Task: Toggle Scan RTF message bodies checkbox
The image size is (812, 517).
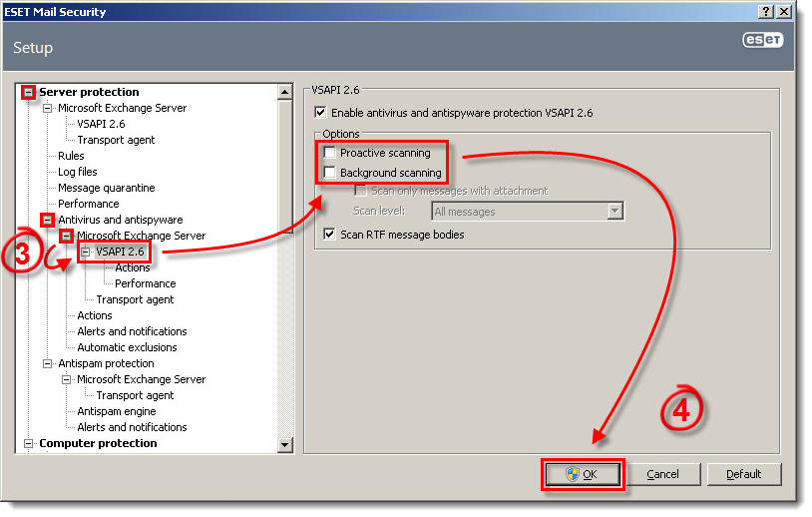Action: 329,235
